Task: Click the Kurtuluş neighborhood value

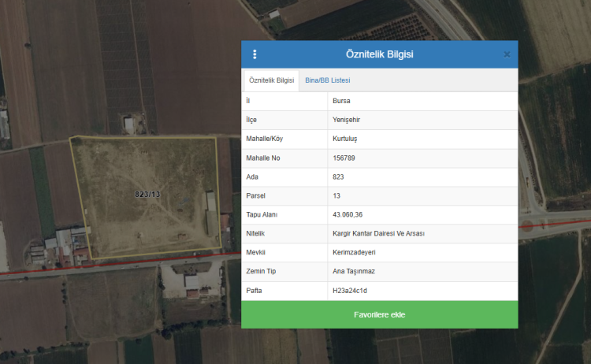Action: (345, 139)
